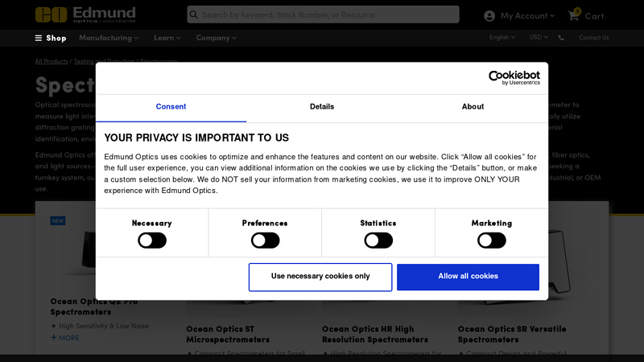Toggle the Necessary cookies switch
The width and height of the screenshot is (644, 362).
(x=152, y=241)
